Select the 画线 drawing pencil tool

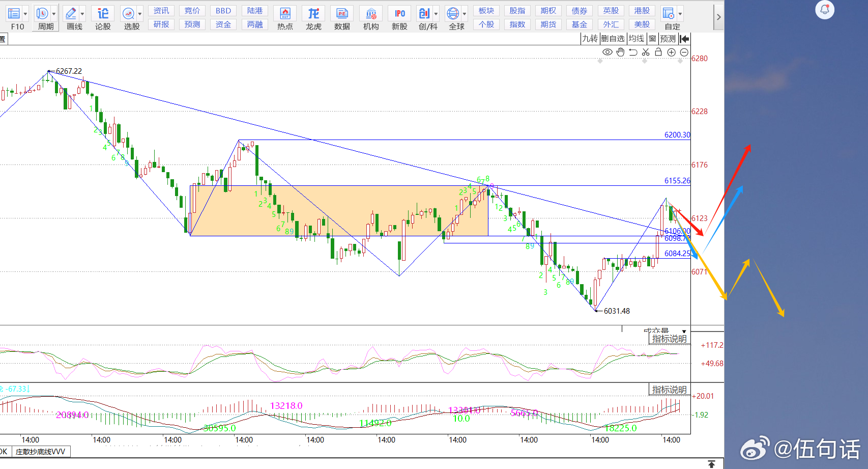pos(71,13)
